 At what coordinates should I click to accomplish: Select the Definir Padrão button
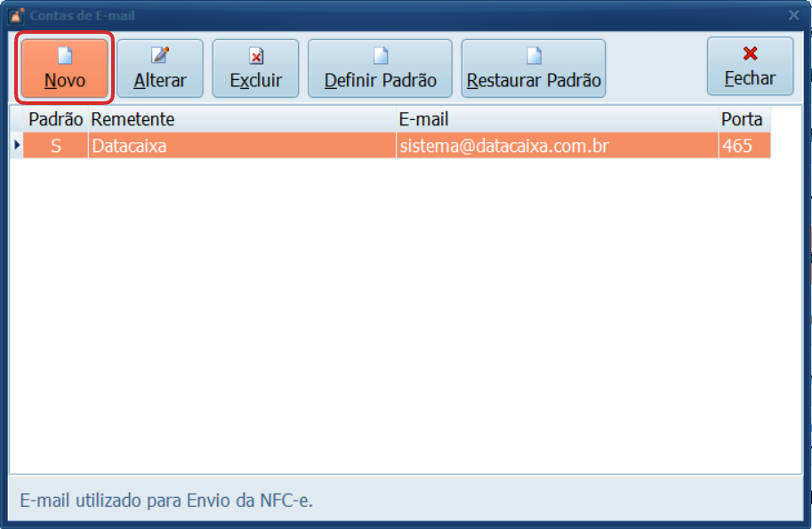[380, 68]
